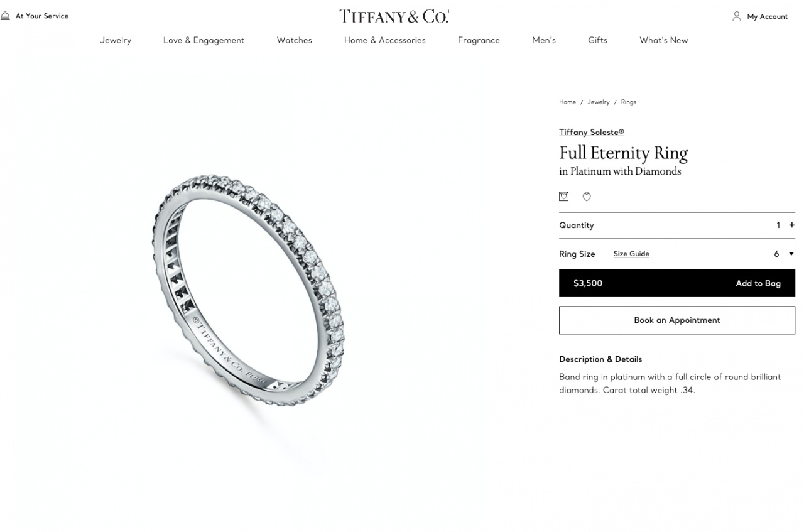Follow the Tiffany Soleste collection link
Screen dimensions: 804x532
pos(592,132)
